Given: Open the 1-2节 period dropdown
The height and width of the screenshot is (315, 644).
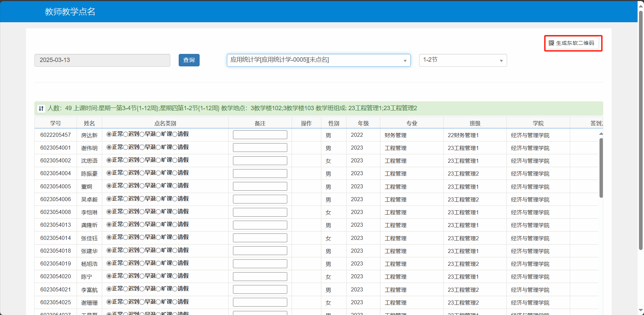Looking at the screenshot, I should coord(463,60).
